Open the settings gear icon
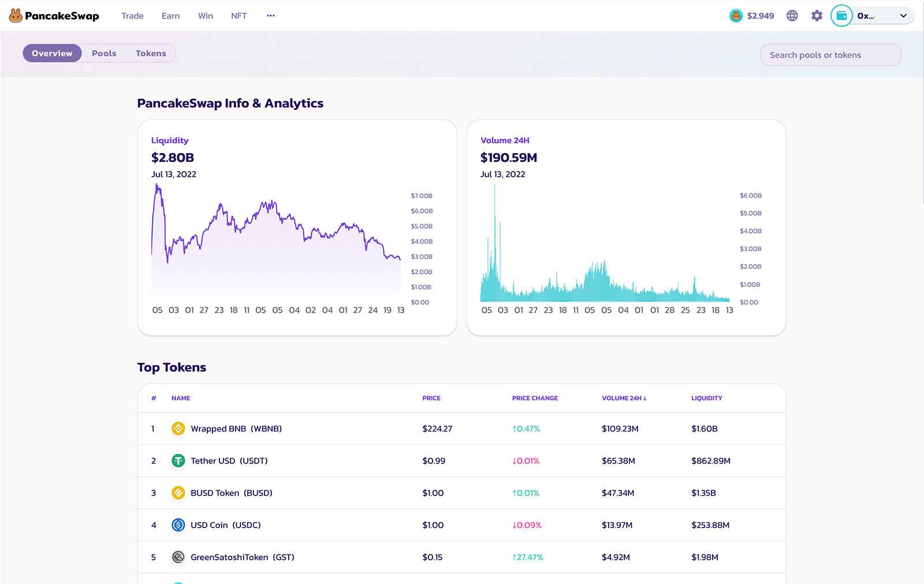Screen dimensions: 924x584 [817, 16]
